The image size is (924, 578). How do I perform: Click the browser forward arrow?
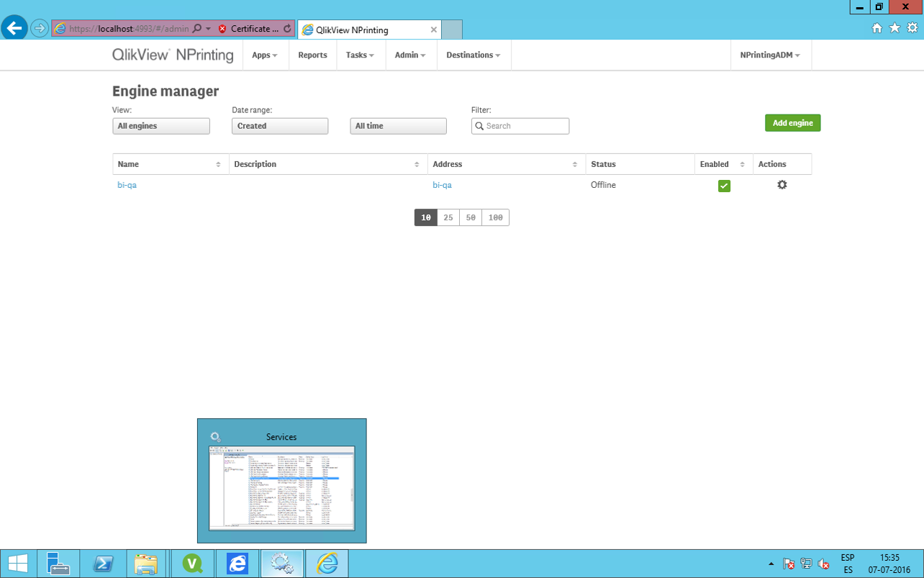click(40, 29)
